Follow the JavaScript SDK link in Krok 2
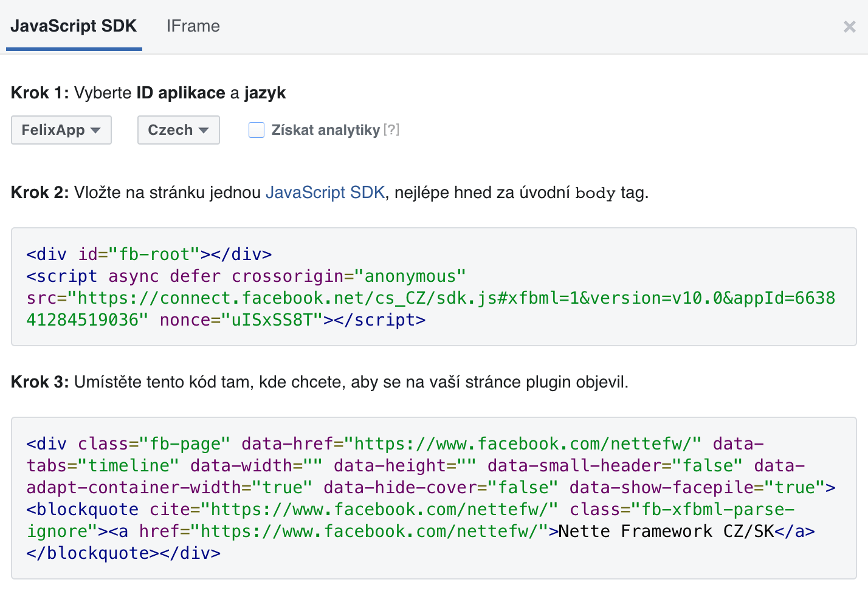The width and height of the screenshot is (868, 605). pyautogui.click(x=325, y=193)
